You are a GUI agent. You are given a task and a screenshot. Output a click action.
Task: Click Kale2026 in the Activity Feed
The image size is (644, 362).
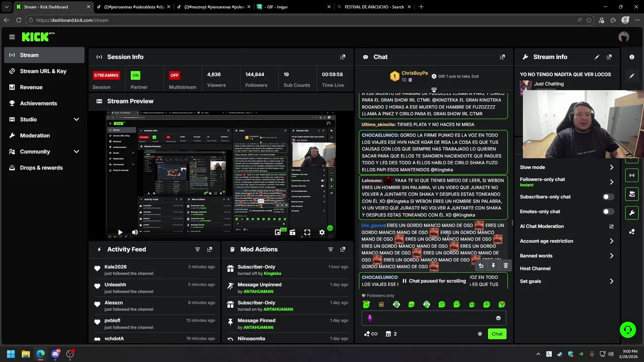coord(115,267)
